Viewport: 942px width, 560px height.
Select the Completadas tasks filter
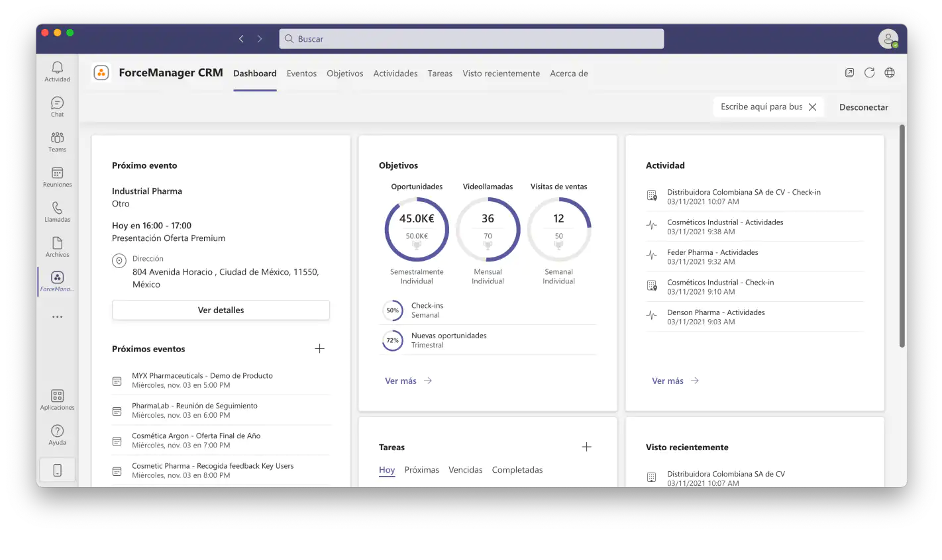(517, 470)
